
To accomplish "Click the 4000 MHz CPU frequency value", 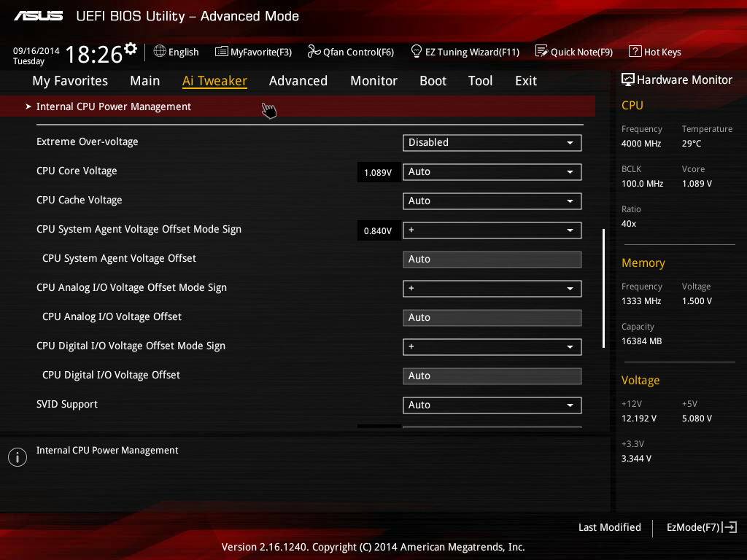I will 640,144.
